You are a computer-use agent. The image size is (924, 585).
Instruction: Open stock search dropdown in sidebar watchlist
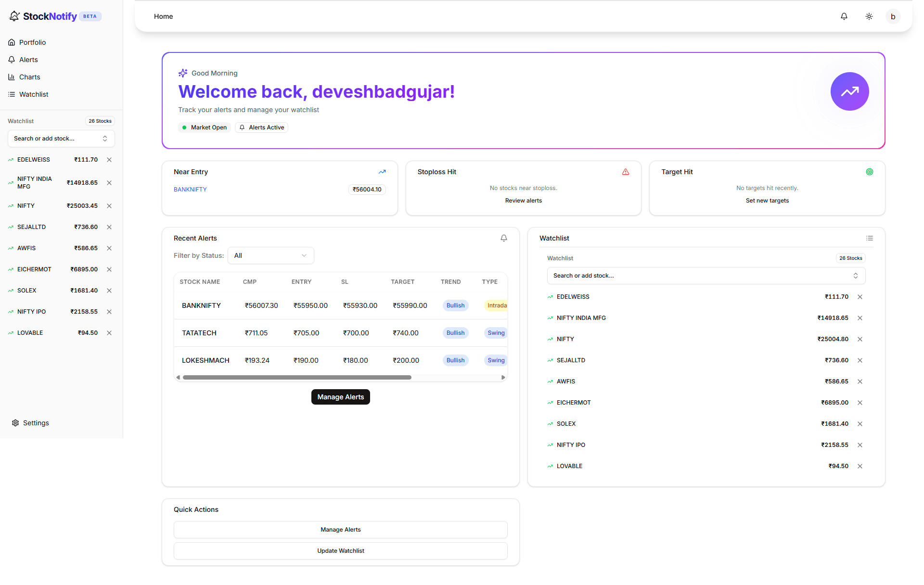pyautogui.click(x=61, y=139)
